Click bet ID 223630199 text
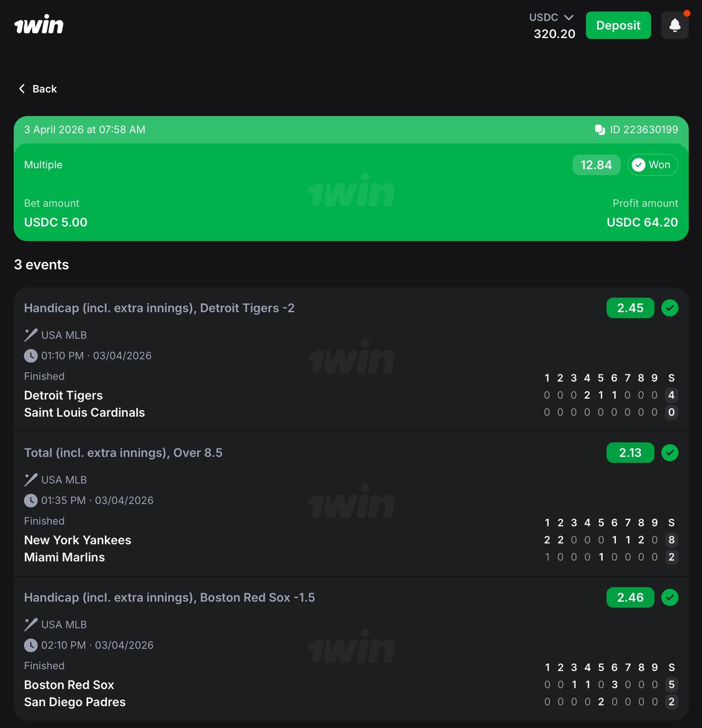This screenshot has height=728, width=702. [644, 129]
